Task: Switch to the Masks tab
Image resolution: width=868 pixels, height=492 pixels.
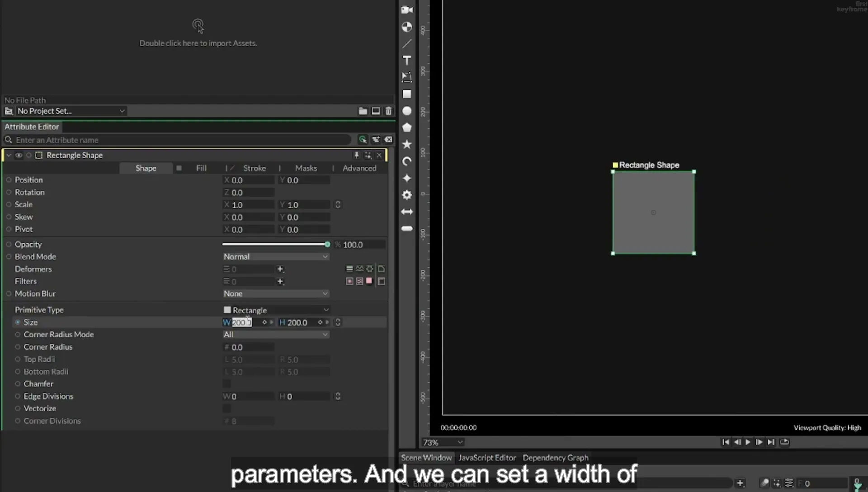Action: [x=306, y=168]
